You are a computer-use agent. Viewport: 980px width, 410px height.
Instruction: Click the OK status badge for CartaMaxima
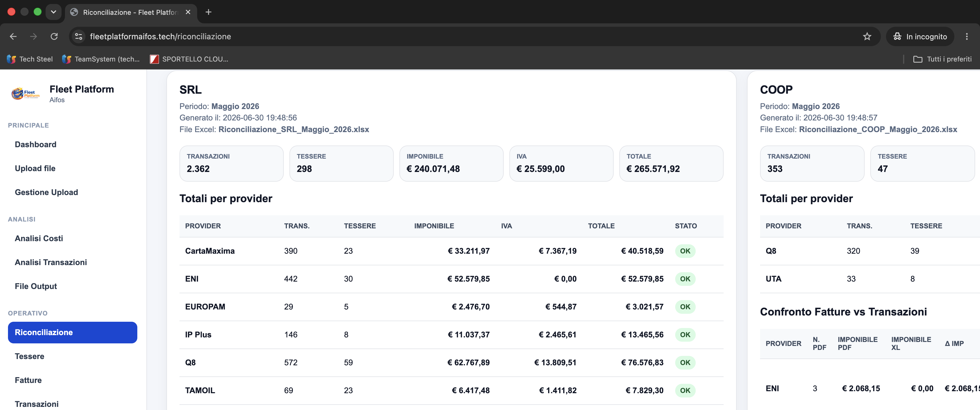point(685,251)
